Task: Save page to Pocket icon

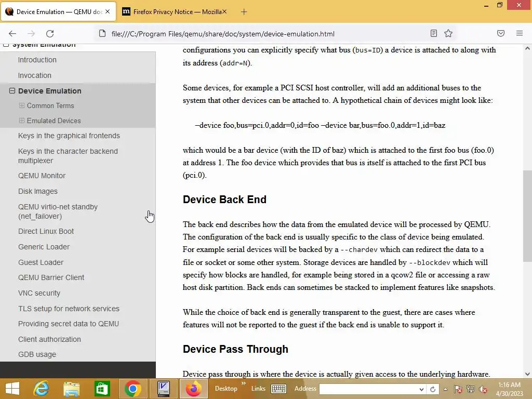Action: [501, 33]
